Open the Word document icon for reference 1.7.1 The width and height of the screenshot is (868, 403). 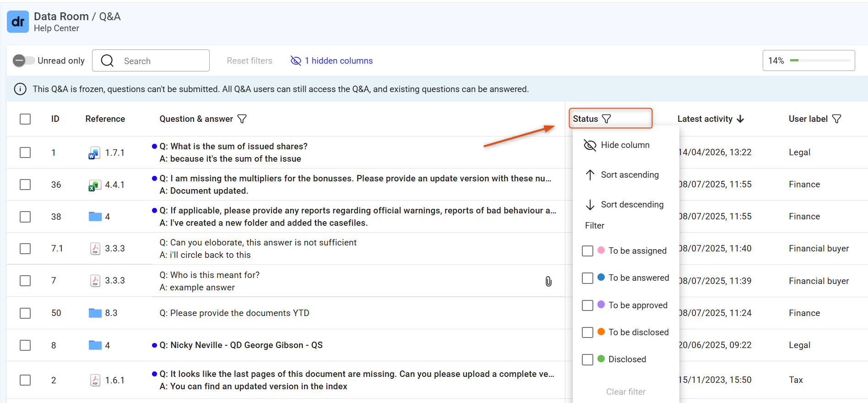94,153
